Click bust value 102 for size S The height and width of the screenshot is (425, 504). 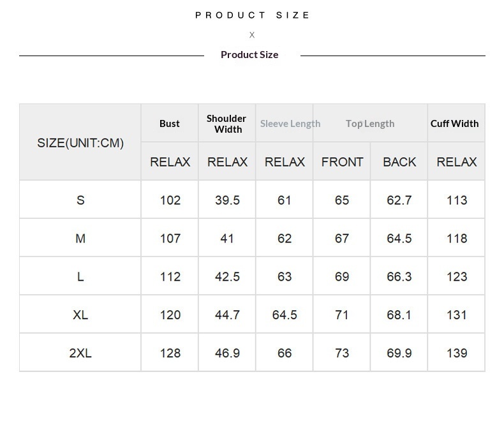170,200
